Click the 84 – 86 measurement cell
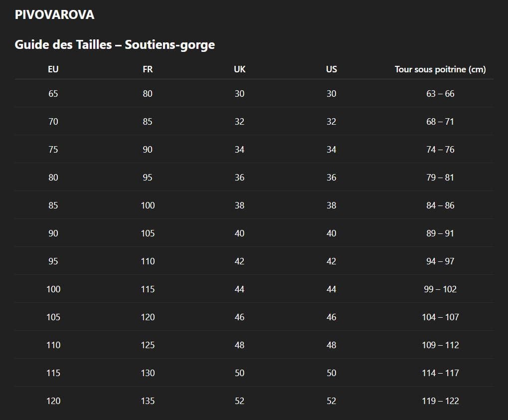The height and width of the screenshot is (420, 508). click(440, 206)
